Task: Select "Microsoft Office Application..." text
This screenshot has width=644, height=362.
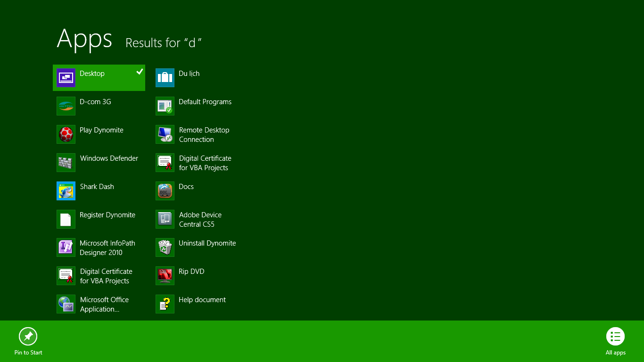Action: coord(104,304)
